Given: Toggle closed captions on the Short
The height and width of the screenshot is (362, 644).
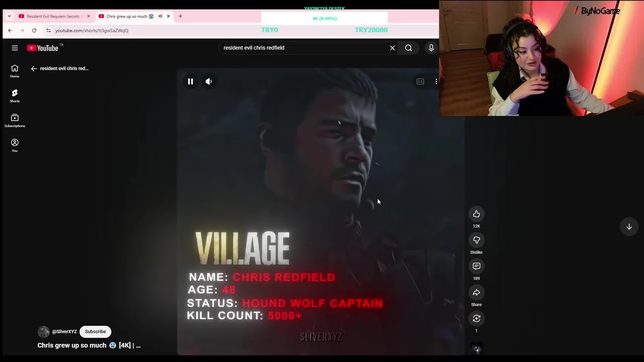Looking at the screenshot, I should click(x=420, y=81).
